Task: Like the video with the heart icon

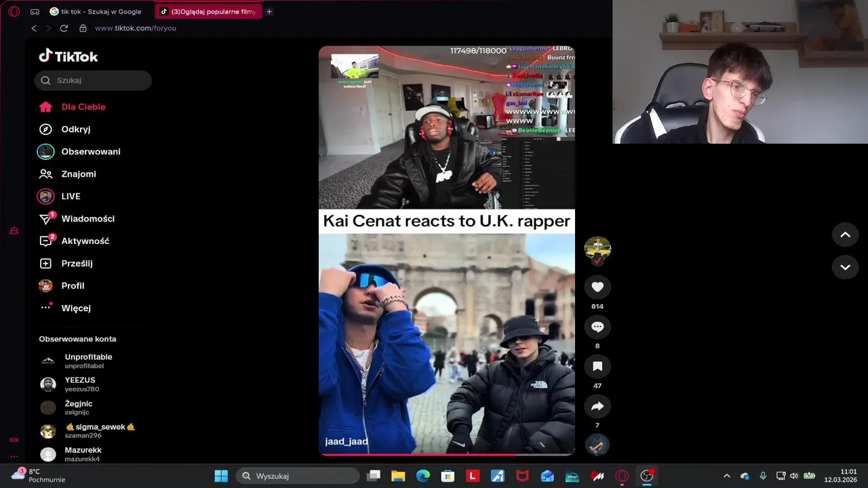Action: pyautogui.click(x=597, y=287)
